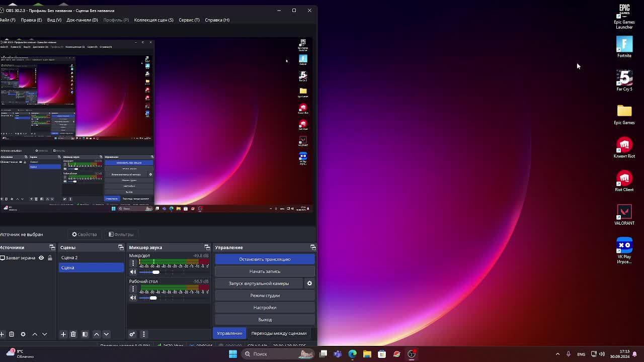Image resolution: width=644 pixels, height=362 pixels.
Task: Select the VALORANT desktop icon
Action: point(624,215)
